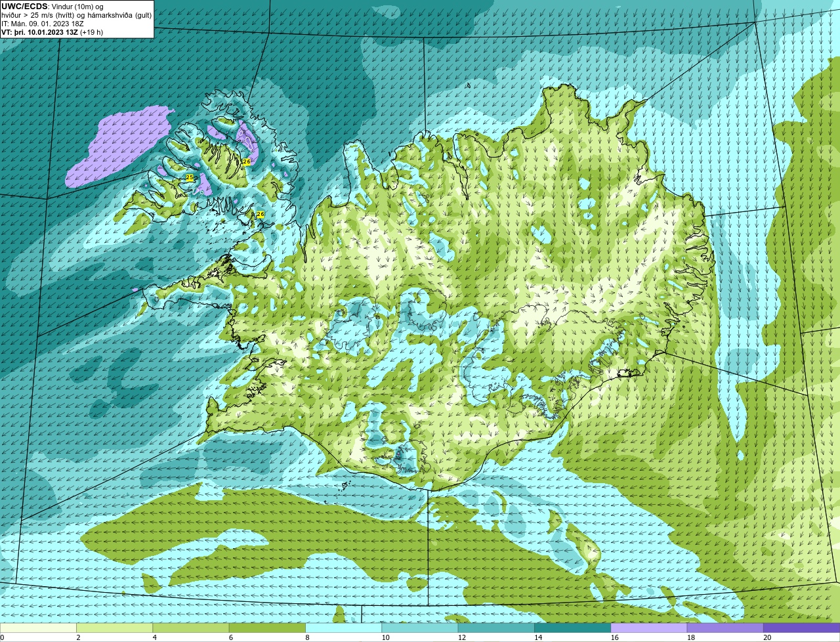
Task: Pick the aqua 10–12 m/s scale swatch
Action: (x=420, y=628)
